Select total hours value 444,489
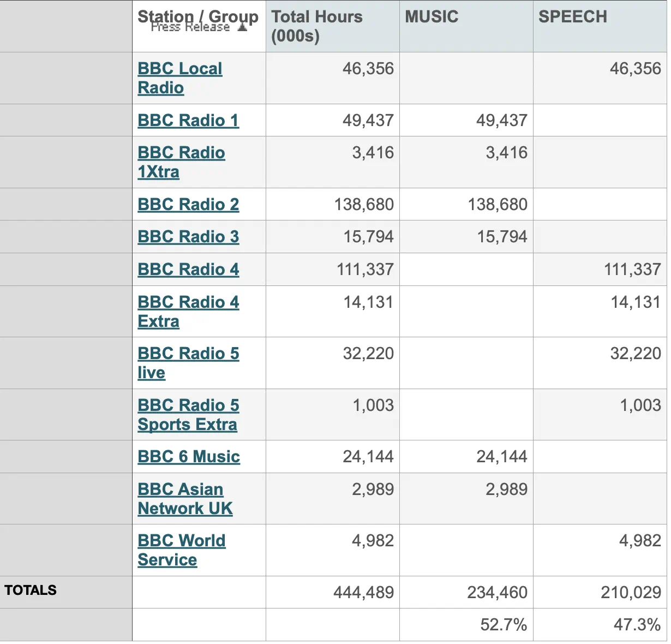Viewport: 671px width, 644px height. coord(364,592)
